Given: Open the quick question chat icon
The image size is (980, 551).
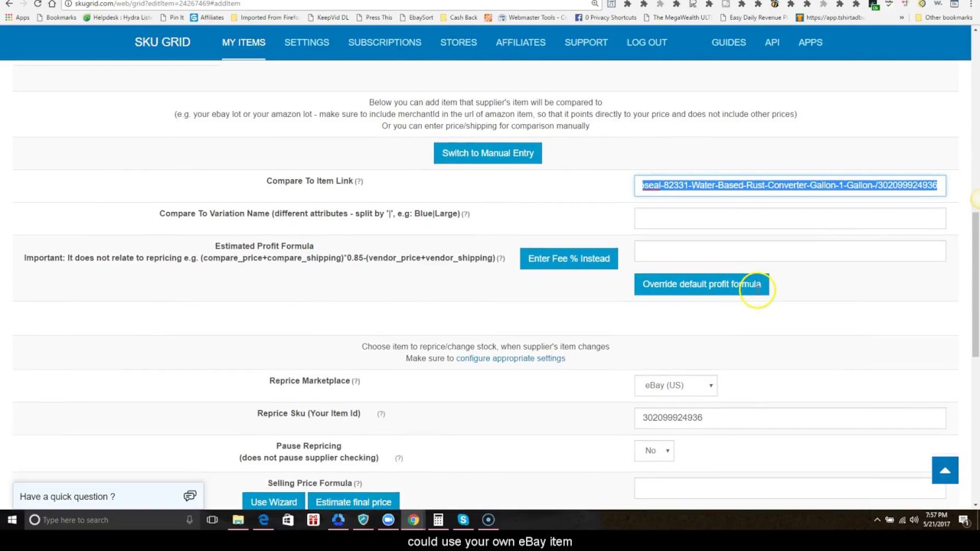Looking at the screenshot, I should click(x=190, y=496).
